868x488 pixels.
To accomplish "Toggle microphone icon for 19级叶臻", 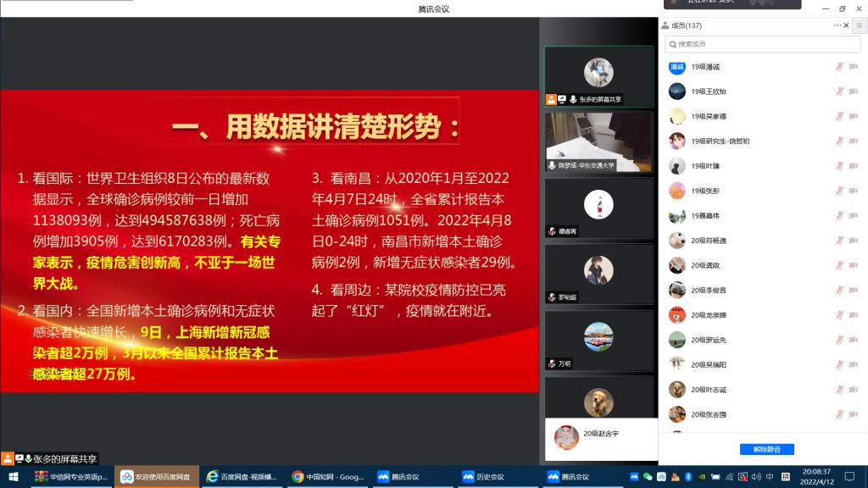I will (840, 166).
